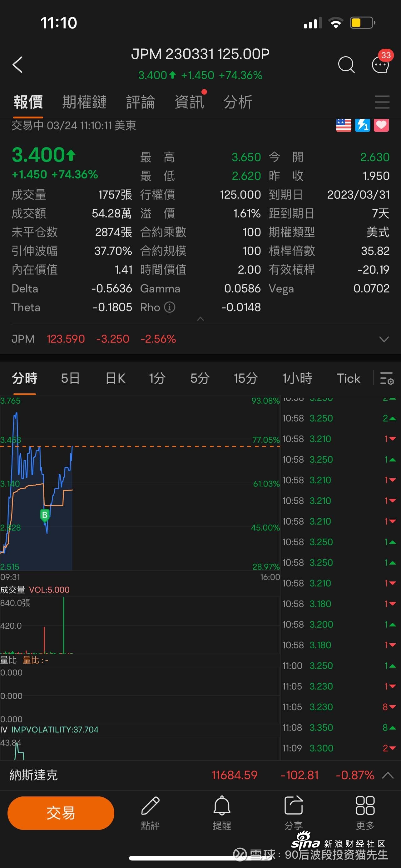401x868 pixels.
Task: Tap the Rho info circle icon
Action: pos(170,307)
